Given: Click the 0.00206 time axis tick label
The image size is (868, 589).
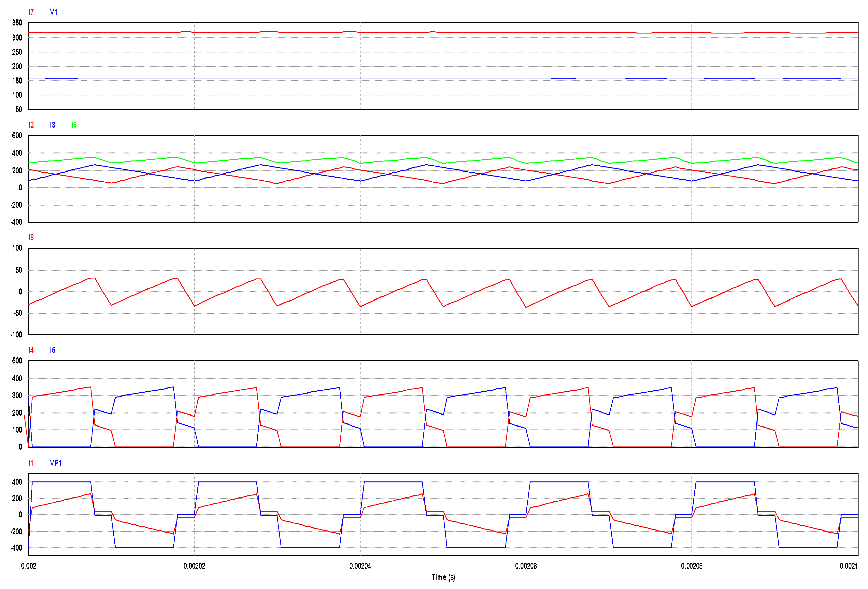Looking at the screenshot, I should 526,566.
